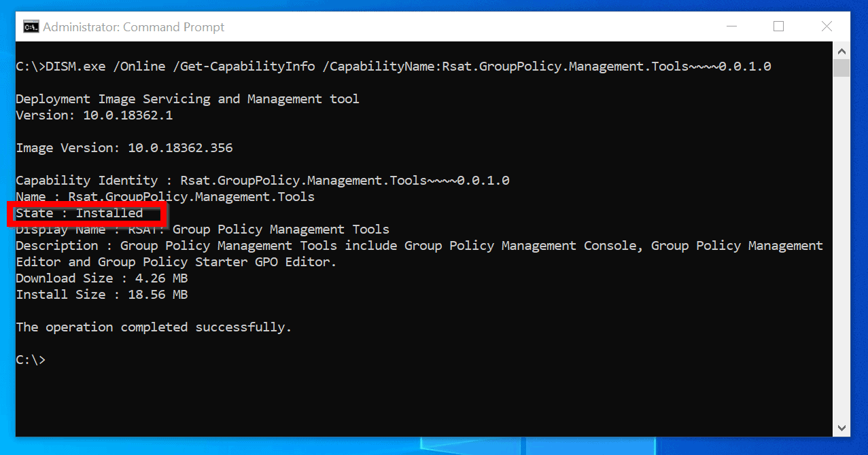Click the Download Size : 4.26 MB line
This screenshot has width=868, height=455.
tap(101, 278)
